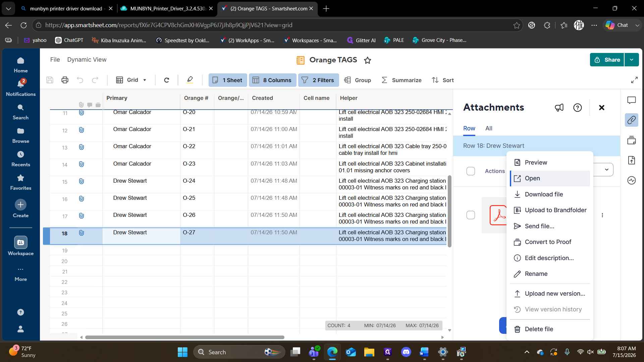Click the announcements megaphone icon

coord(559,108)
